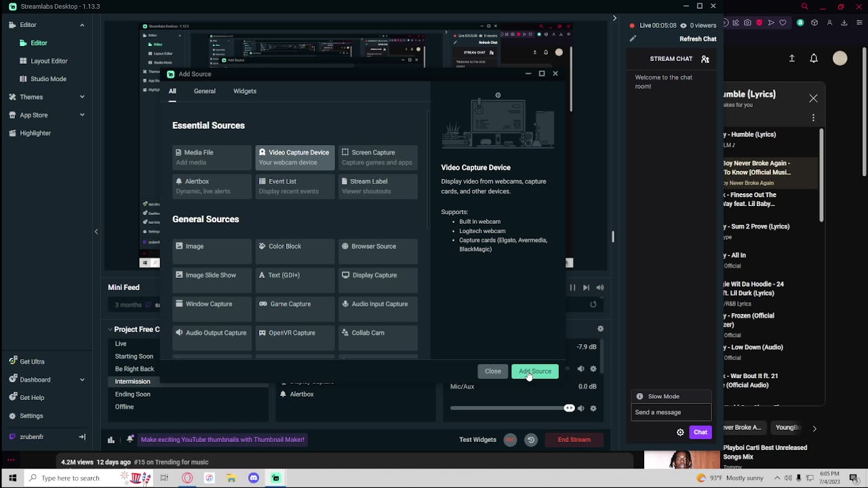Collapse the Editor menu group

click(x=82, y=25)
